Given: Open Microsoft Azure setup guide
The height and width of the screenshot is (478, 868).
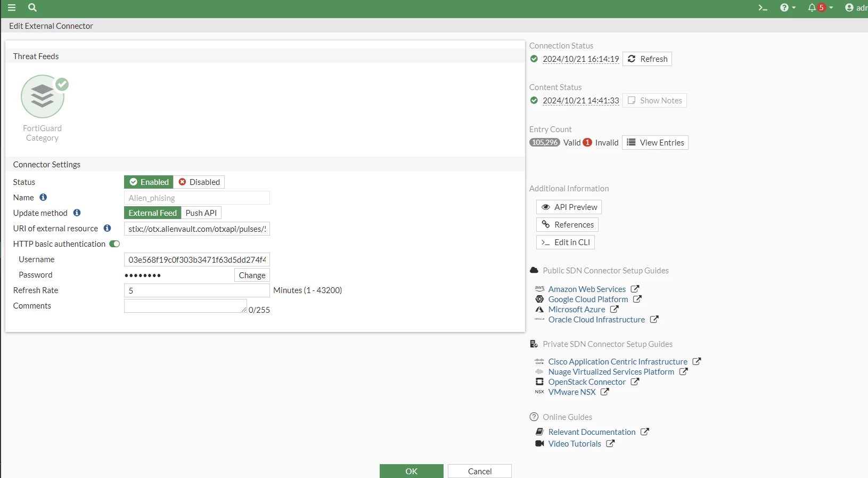Looking at the screenshot, I should point(577,309).
